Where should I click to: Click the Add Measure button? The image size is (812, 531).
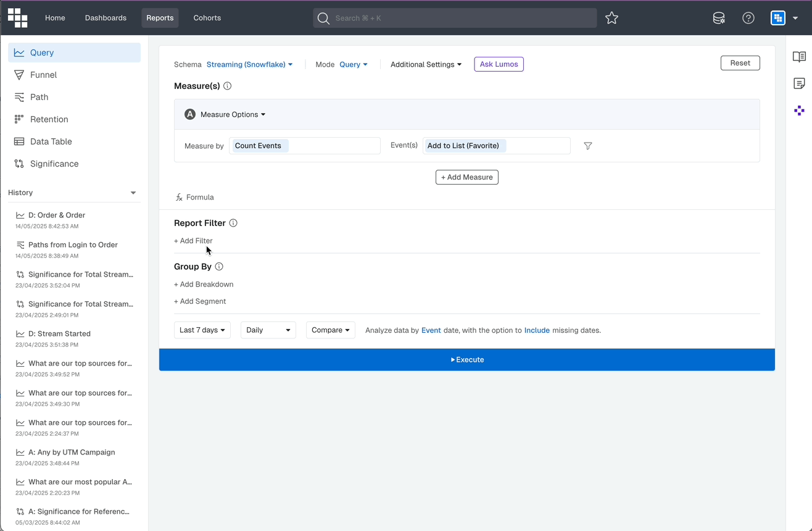click(x=467, y=177)
